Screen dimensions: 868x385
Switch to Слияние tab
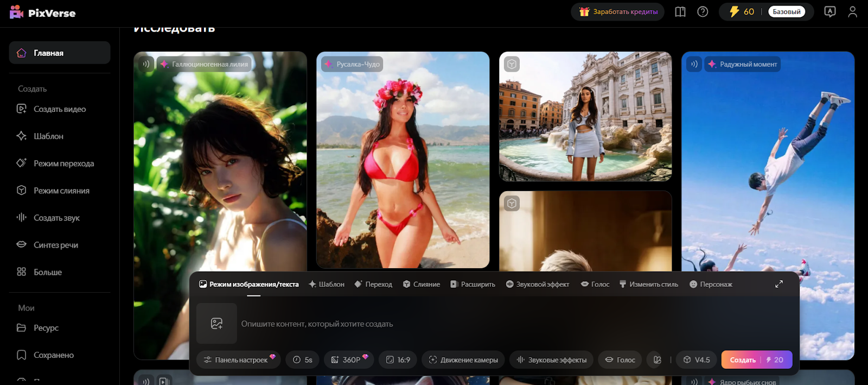pos(422,284)
